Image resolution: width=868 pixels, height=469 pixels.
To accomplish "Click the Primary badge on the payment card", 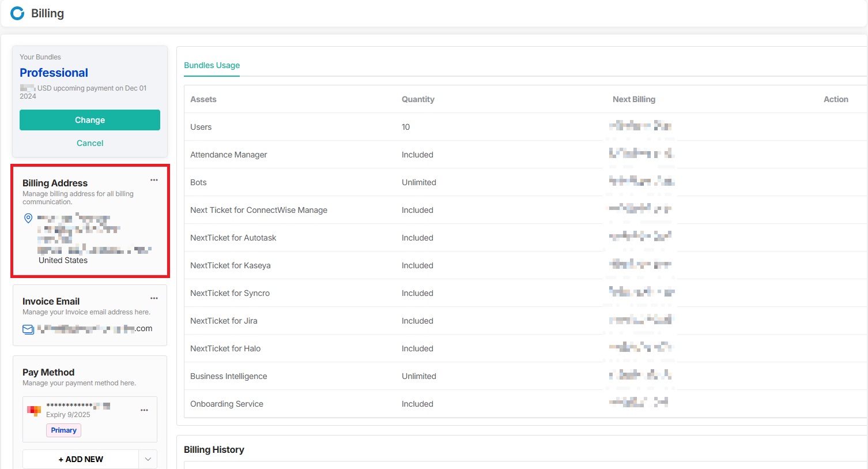I will pos(63,430).
